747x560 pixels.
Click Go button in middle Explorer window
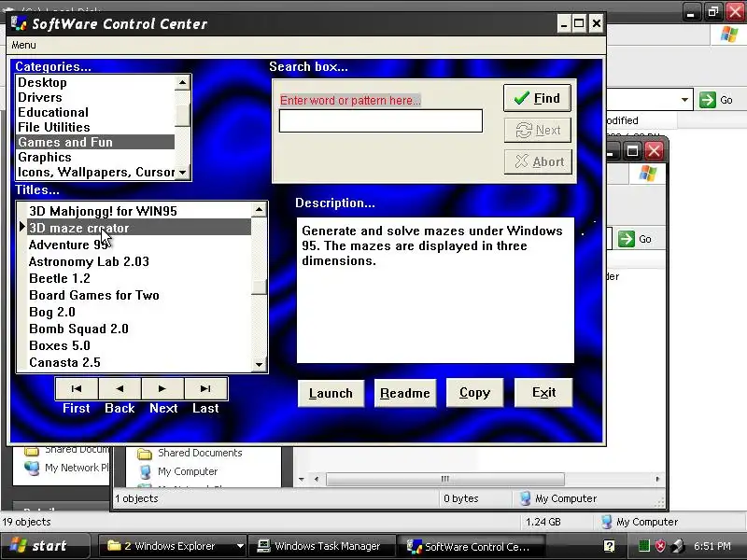pos(636,239)
